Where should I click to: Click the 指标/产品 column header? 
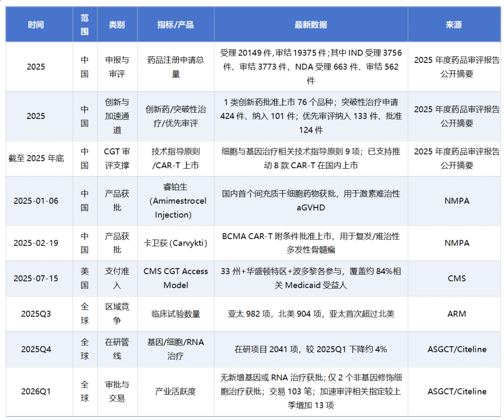point(175,25)
